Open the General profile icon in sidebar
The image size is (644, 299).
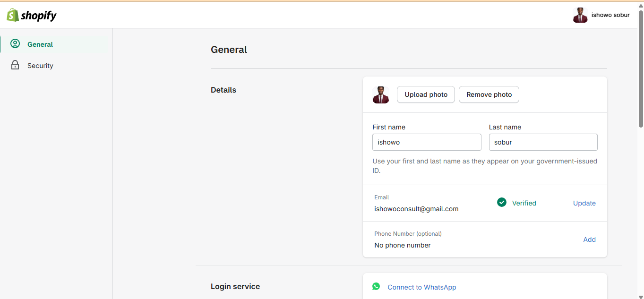[x=15, y=44]
